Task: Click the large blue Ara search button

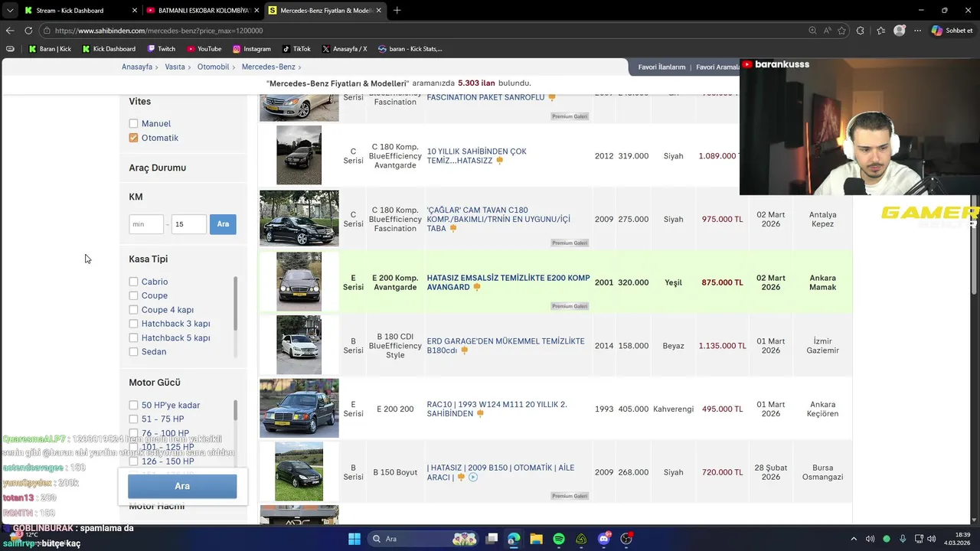Action: (x=182, y=486)
